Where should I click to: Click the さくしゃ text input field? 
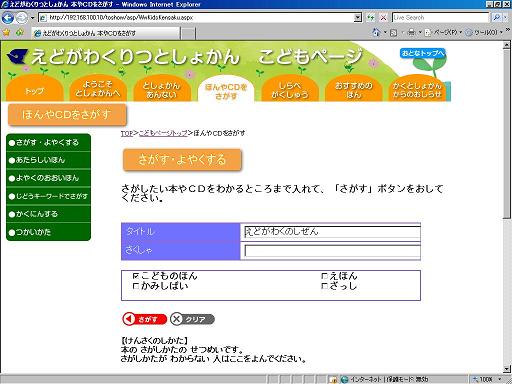pos(332,251)
